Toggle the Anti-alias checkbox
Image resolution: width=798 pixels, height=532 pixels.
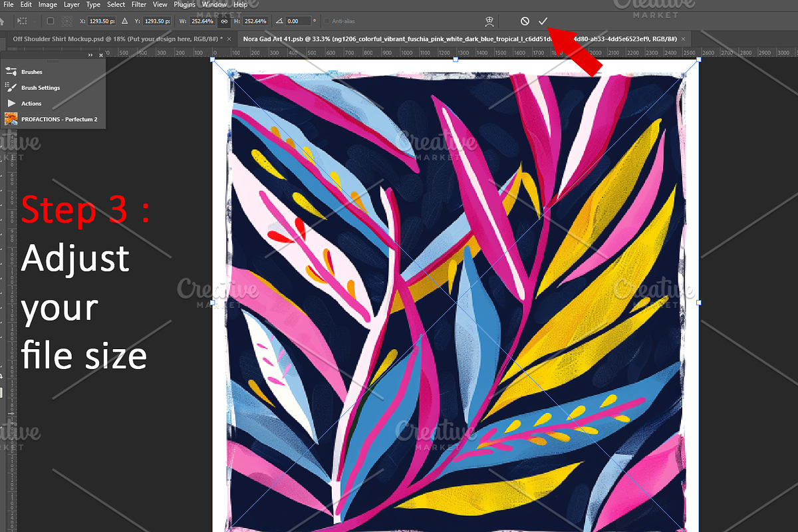click(x=327, y=21)
